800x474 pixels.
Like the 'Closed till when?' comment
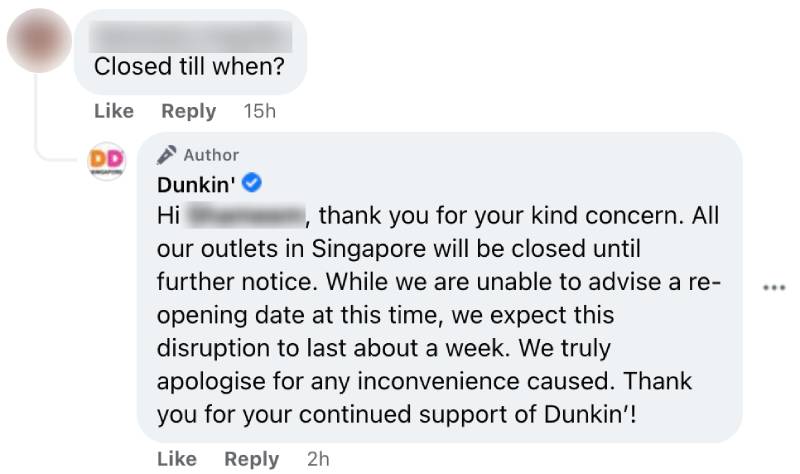coord(114,111)
